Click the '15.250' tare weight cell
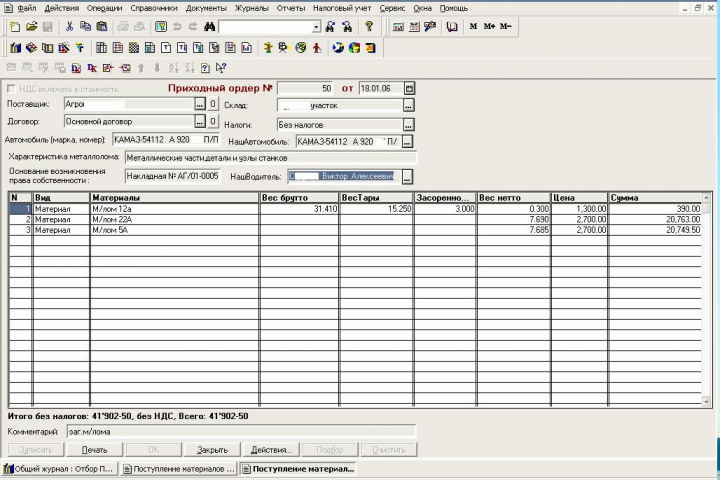 click(377, 209)
